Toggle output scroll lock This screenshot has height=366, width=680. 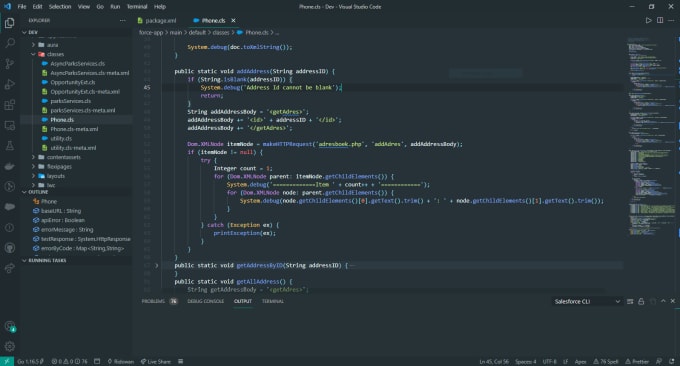coord(641,301)
